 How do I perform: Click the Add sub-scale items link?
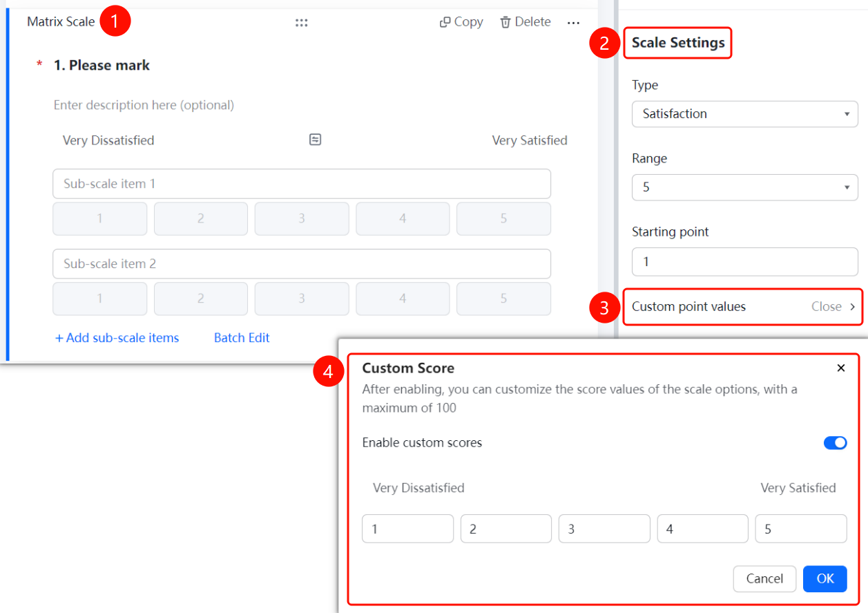pos(117,338)
